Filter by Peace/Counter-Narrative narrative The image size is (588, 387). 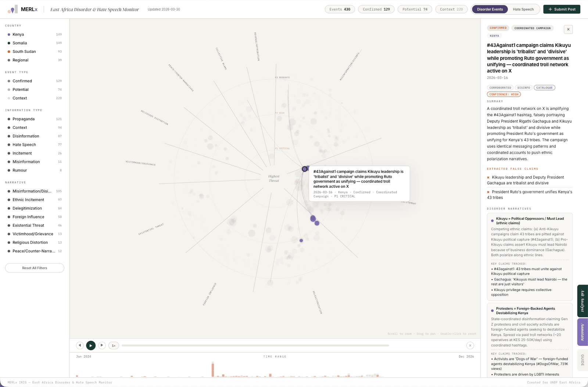coord(35,251)
